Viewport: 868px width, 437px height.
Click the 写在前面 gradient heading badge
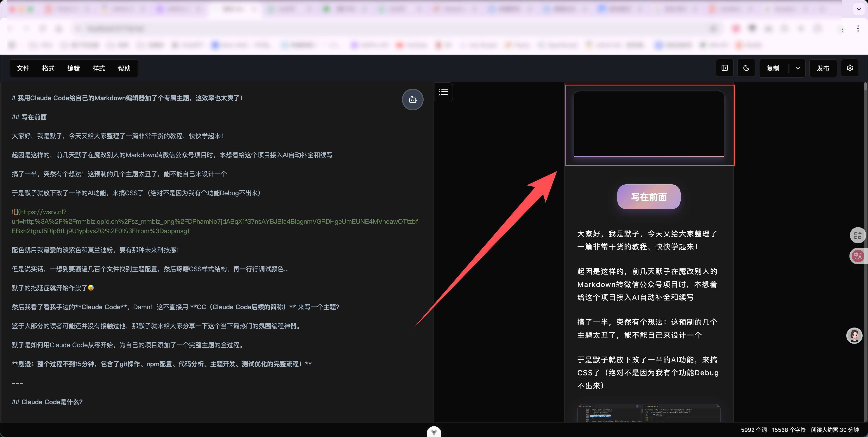coord(649,197)
